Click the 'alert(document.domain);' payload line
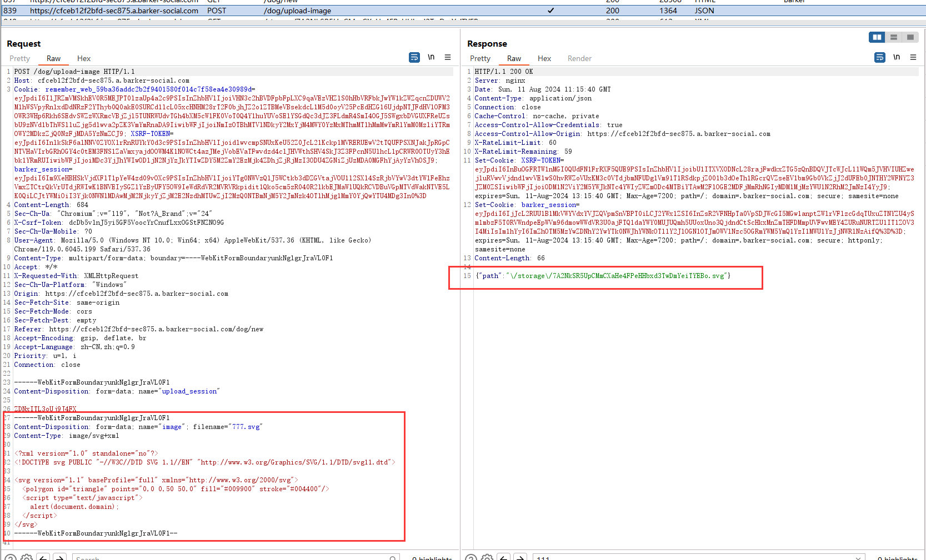This screenshot has height=560, width=926. point(74,507)
